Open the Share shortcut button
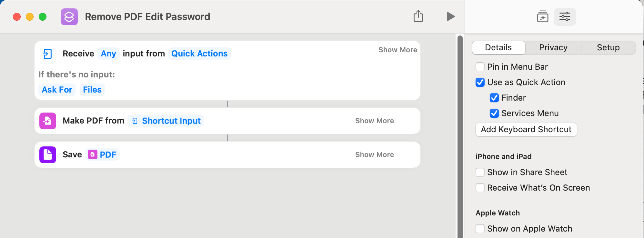Screen dimensions: 644x238 [x=418, y=16]
